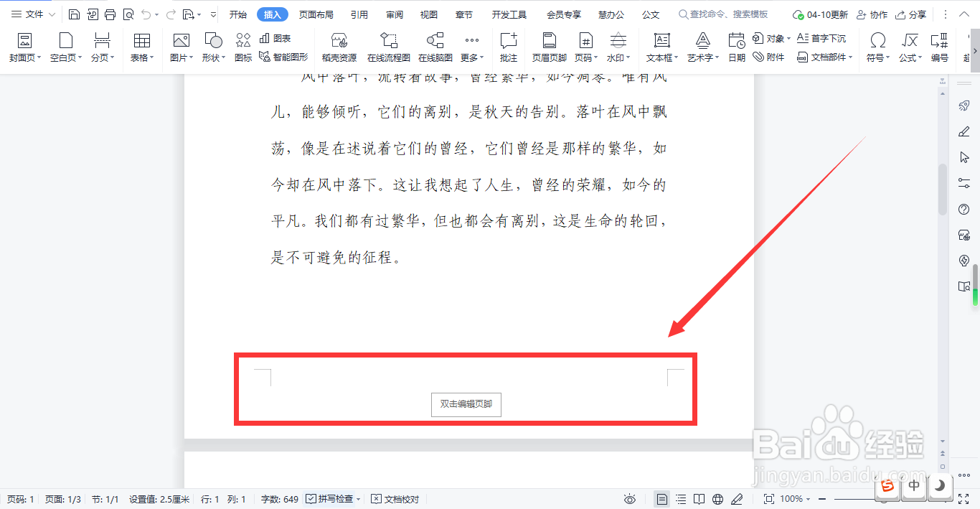Click the fit-to-page zoom icon
This screenshot has height=509, width=980.
click(x=768, y=499)
